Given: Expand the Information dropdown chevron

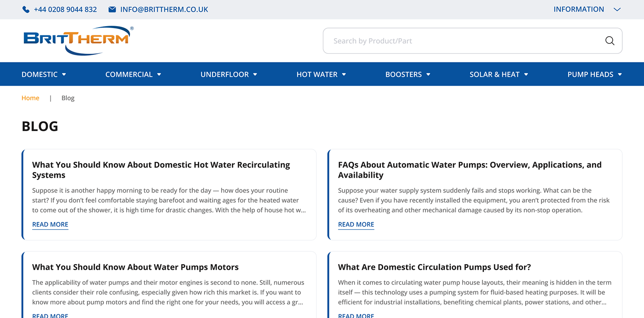Looking at the screenshot, I should (617, 10).
